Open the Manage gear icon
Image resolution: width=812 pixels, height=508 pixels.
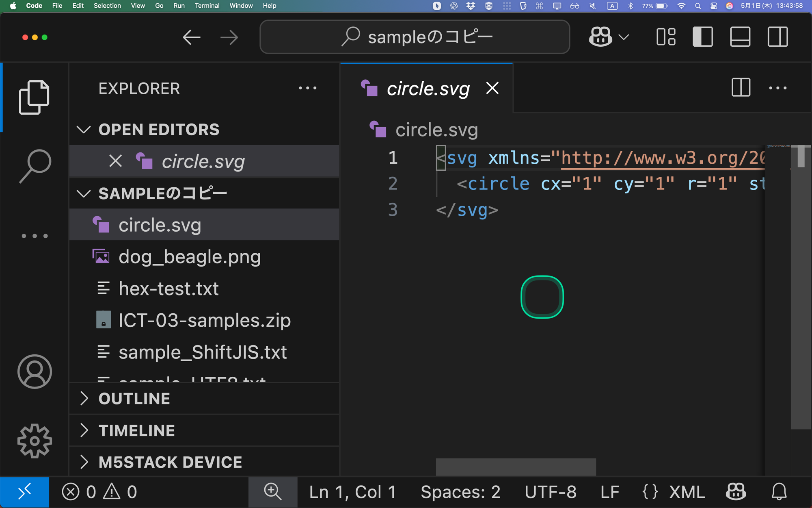coord(35,441)
